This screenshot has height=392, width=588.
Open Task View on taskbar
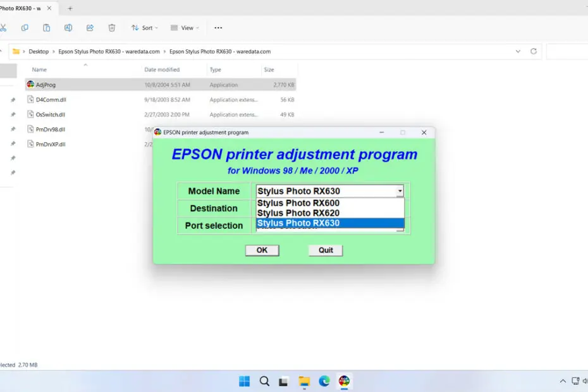(x=284, y=381)
